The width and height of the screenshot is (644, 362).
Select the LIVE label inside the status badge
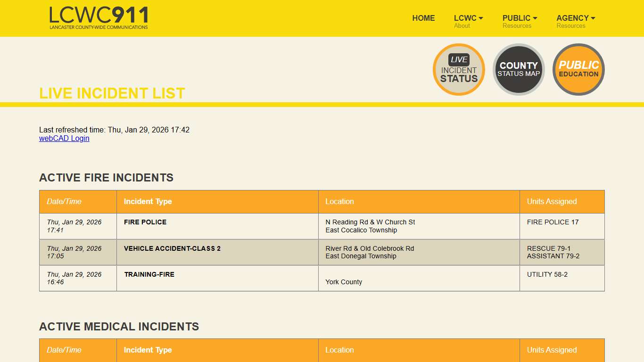(458, 59)
